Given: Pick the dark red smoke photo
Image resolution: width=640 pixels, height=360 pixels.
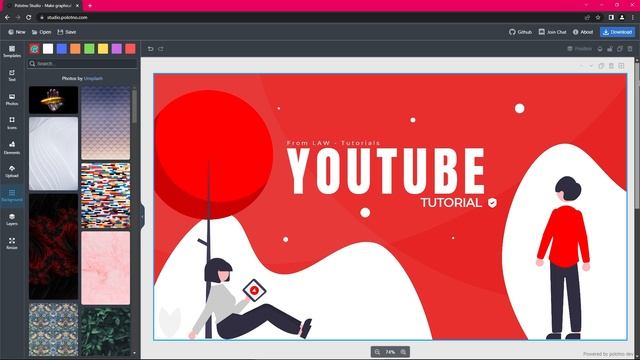Looking at the screenshot, I should (x=53, y=247).
